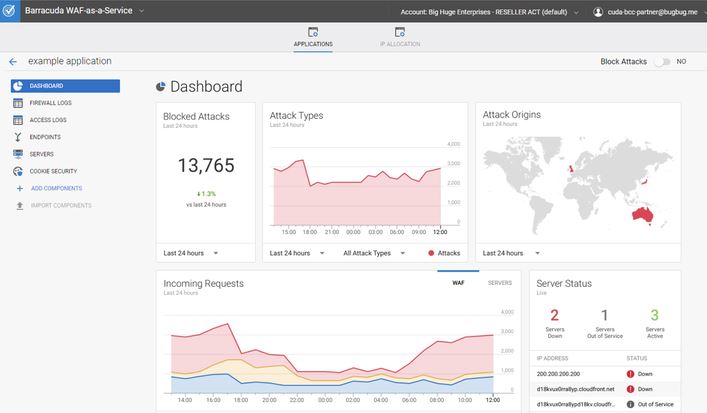
Task: Switch Incoming Requests to SERVERS tab
Action: click(x=500, y=283)
